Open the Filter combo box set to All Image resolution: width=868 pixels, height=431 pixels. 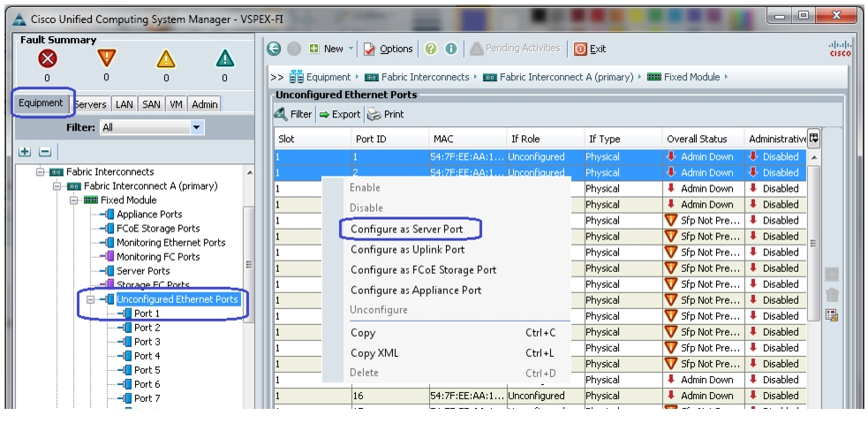click(x=152, y=127)
